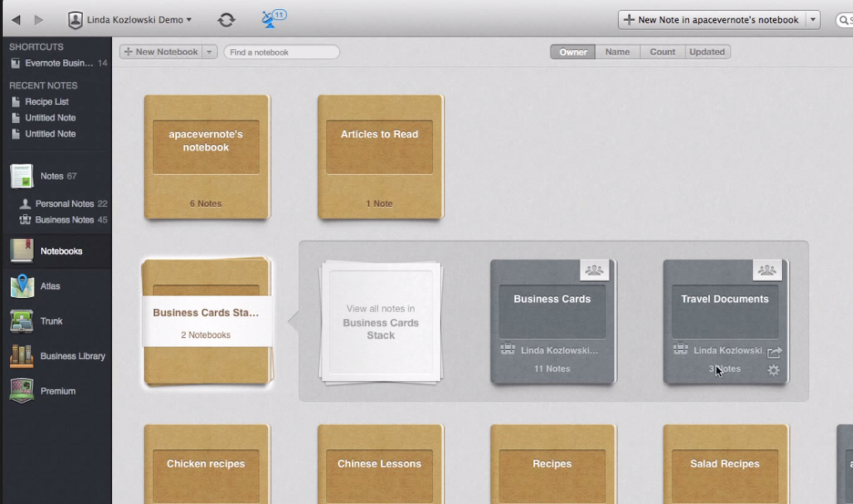Viewport: 853px width, 504px height.
Task: Sort notebooks by Name
Action: pos(618,52)
